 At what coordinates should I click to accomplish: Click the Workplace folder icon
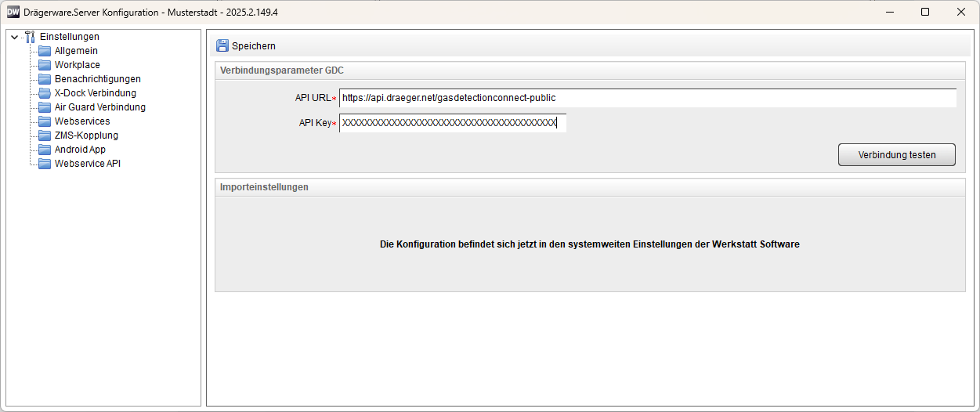point(45,65)
